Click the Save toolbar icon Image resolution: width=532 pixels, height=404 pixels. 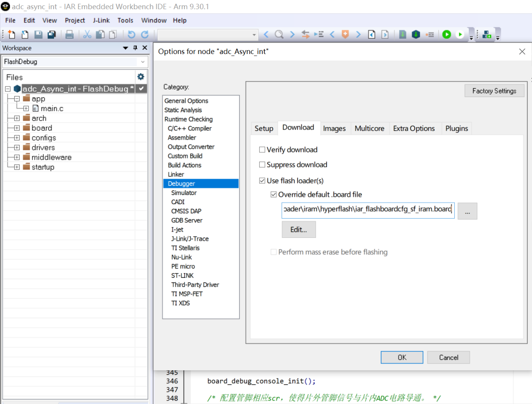[38, 34]
